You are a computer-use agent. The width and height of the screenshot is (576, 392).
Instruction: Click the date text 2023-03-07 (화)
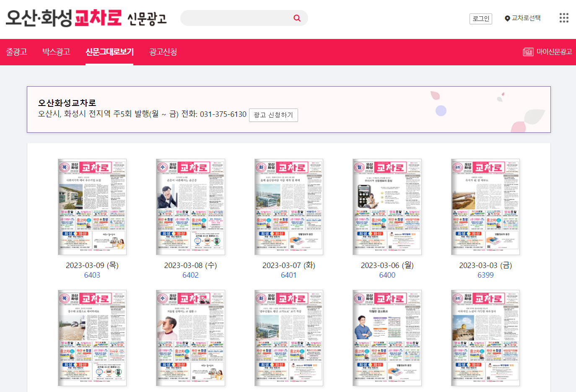[289, 265]
